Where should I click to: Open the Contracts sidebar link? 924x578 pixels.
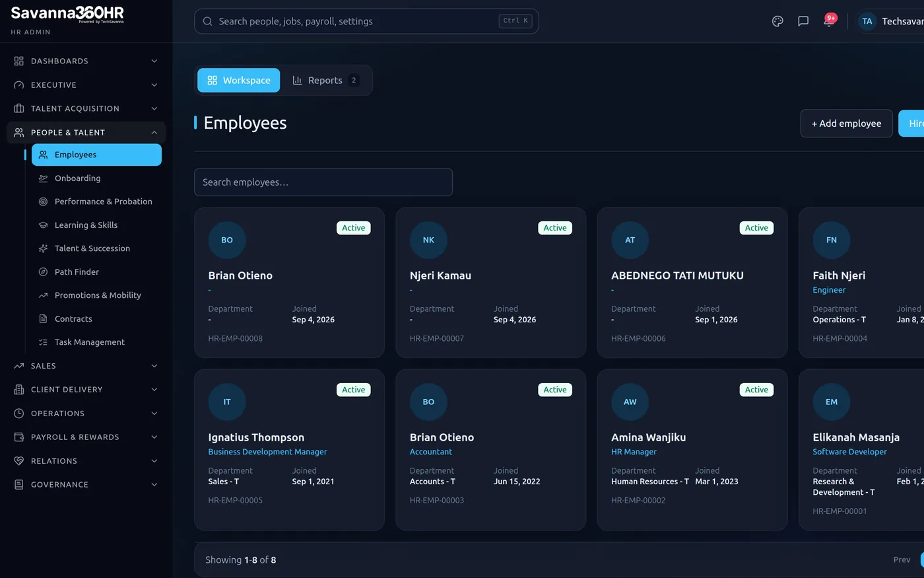[96, 319]
